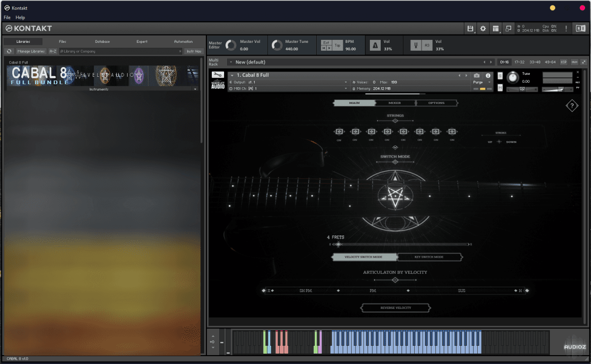Expand the instrument name dropdown arrow
591x364 pixels.
(x=232, y=75)
